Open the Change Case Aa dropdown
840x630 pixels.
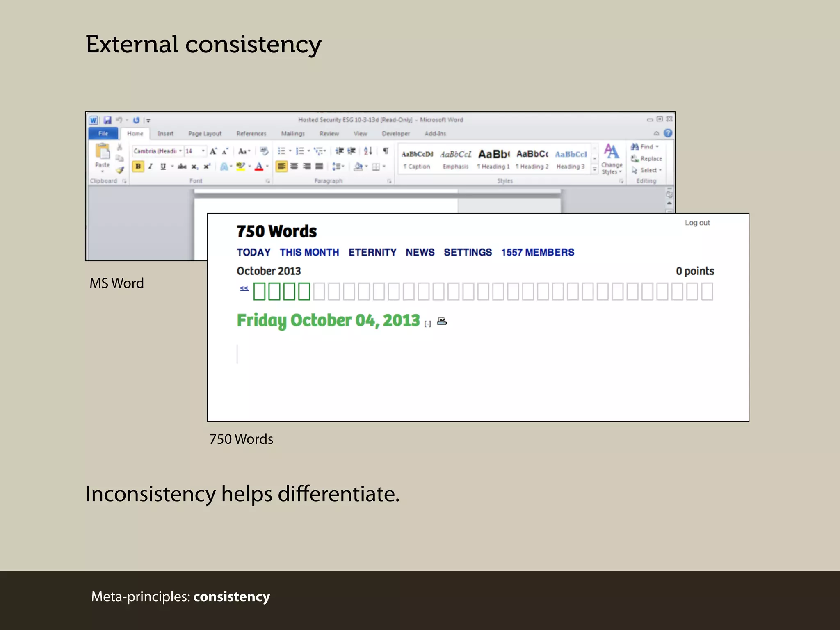coord(244,151)
